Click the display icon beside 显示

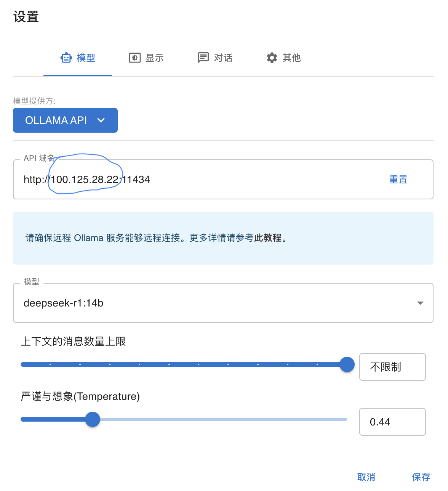click(x=135, y=58)
